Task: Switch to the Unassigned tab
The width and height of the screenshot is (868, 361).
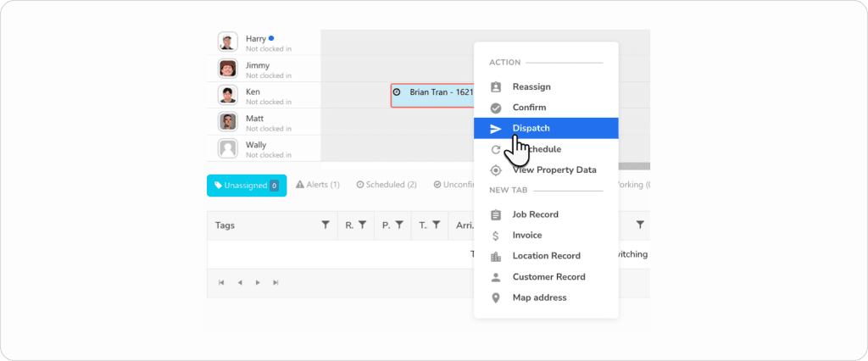Action: click(x=247, y=186)
